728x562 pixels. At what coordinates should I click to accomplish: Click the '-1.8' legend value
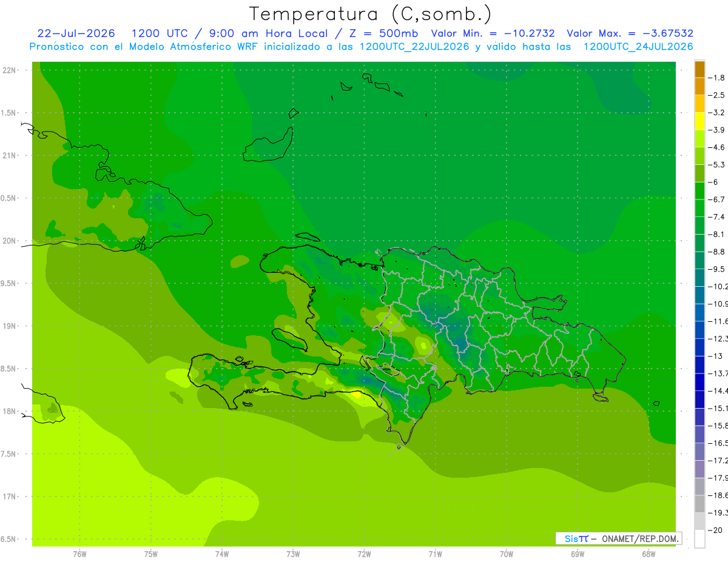coord(717,78)
